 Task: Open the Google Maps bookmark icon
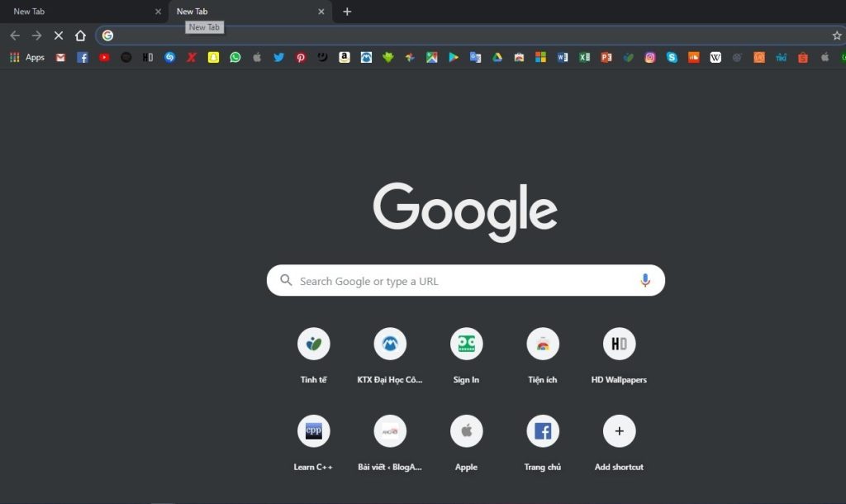pos(431,57)
